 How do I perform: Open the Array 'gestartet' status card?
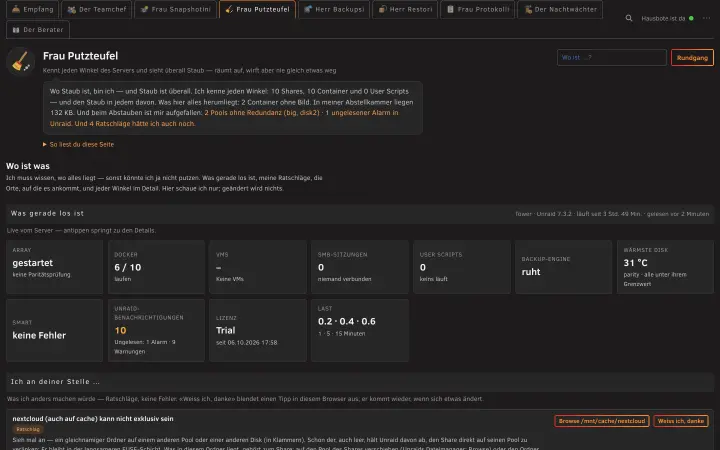(x=55, y=267)
